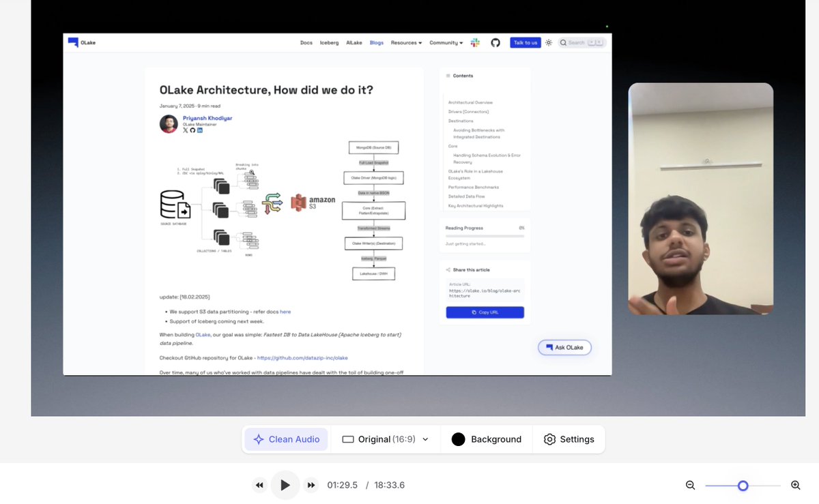The image size is (819, 504).
Task: Click the fast-forward button
Action: pyautogui.click(x=311, y=486)
